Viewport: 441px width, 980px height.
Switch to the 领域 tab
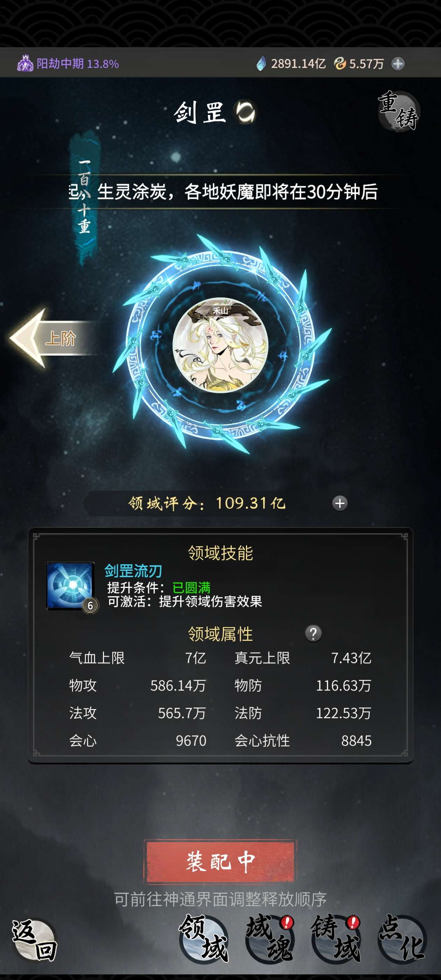point(204,939)
